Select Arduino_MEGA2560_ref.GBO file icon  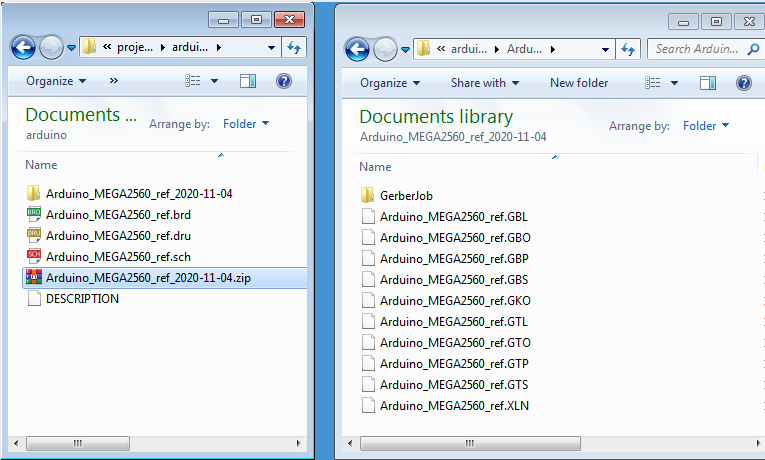tap(368, 237)
